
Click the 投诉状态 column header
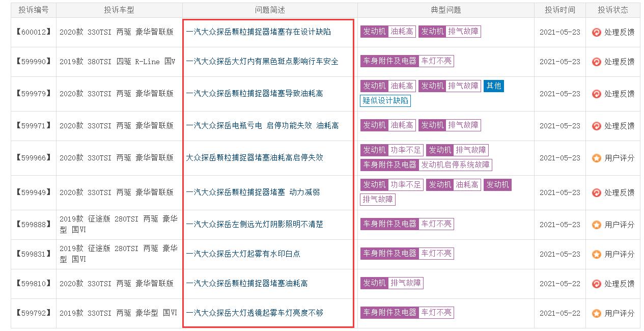[x=612, y=10]
